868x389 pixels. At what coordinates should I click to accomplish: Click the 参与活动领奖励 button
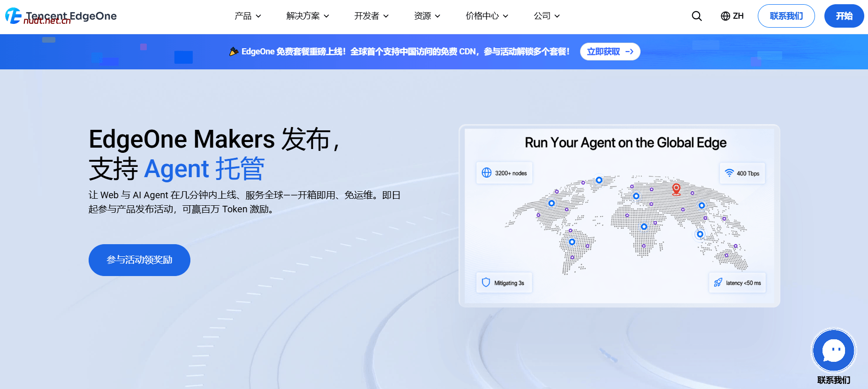click(139, 260)
